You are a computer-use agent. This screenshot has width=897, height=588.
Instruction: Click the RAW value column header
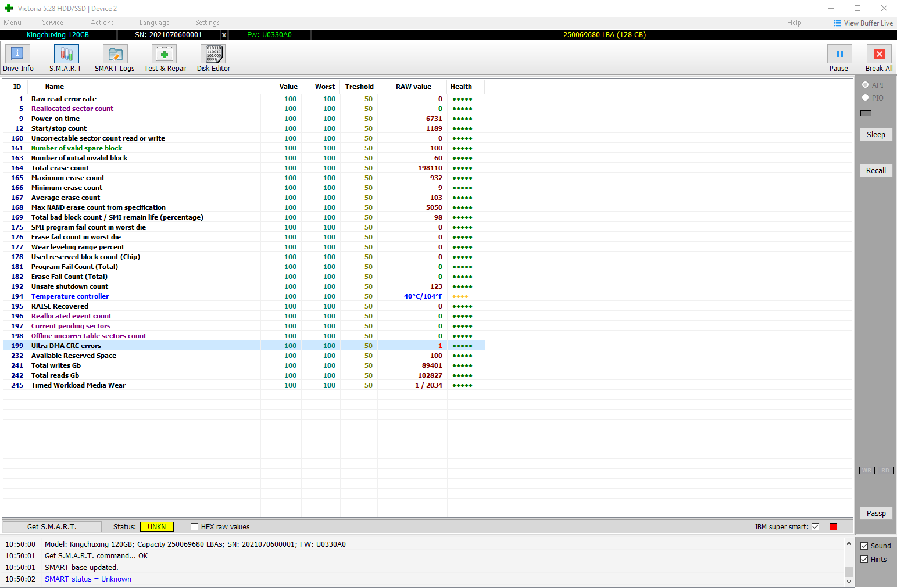click(x=413, y=87)
